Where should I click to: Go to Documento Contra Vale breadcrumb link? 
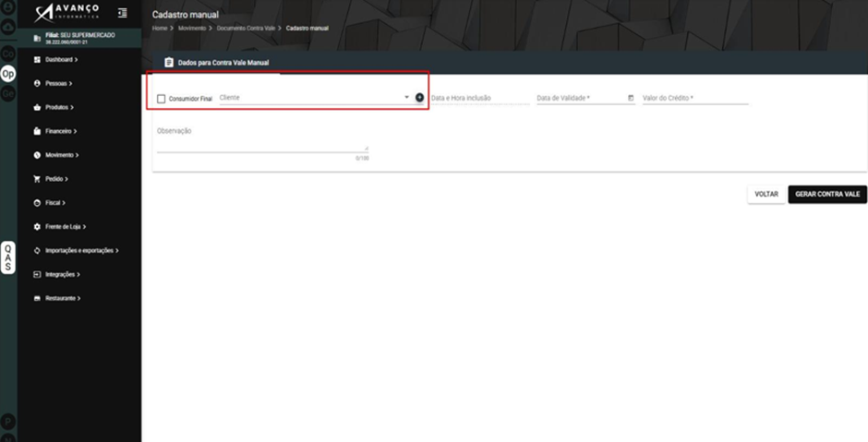tap(246, 29)
